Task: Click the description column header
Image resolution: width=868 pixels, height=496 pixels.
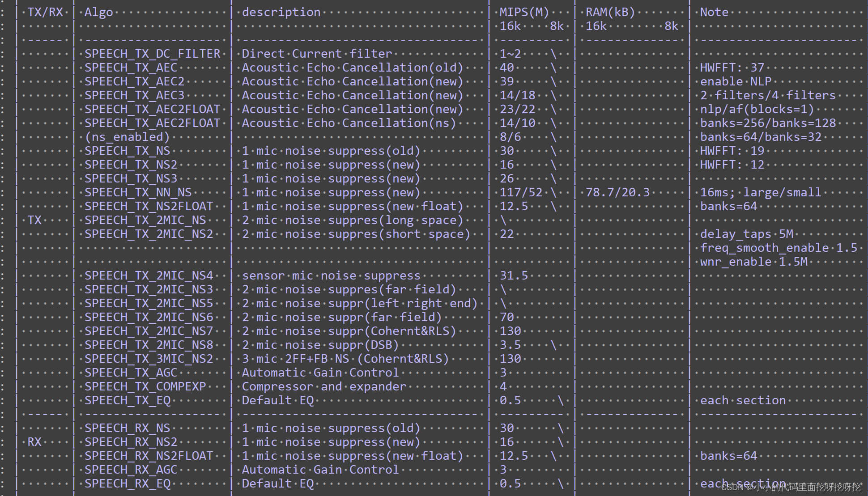Action: [x=281, y=12]
